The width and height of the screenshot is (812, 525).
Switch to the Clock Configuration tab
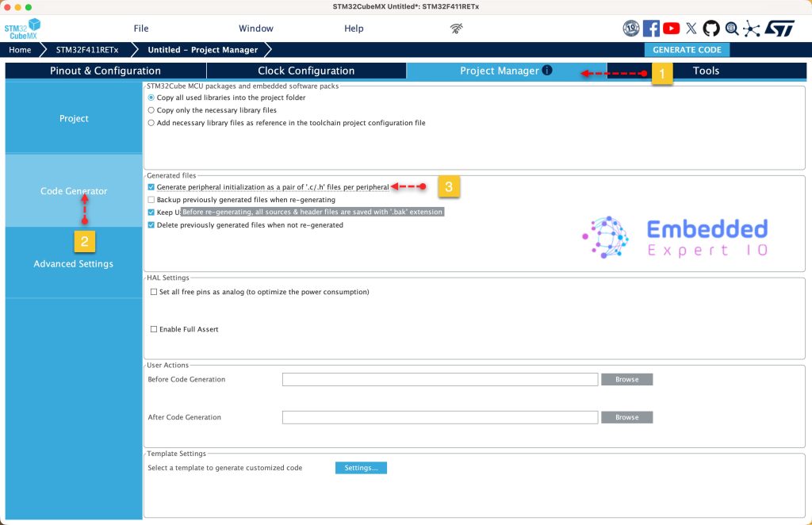(x=306, y=71)
